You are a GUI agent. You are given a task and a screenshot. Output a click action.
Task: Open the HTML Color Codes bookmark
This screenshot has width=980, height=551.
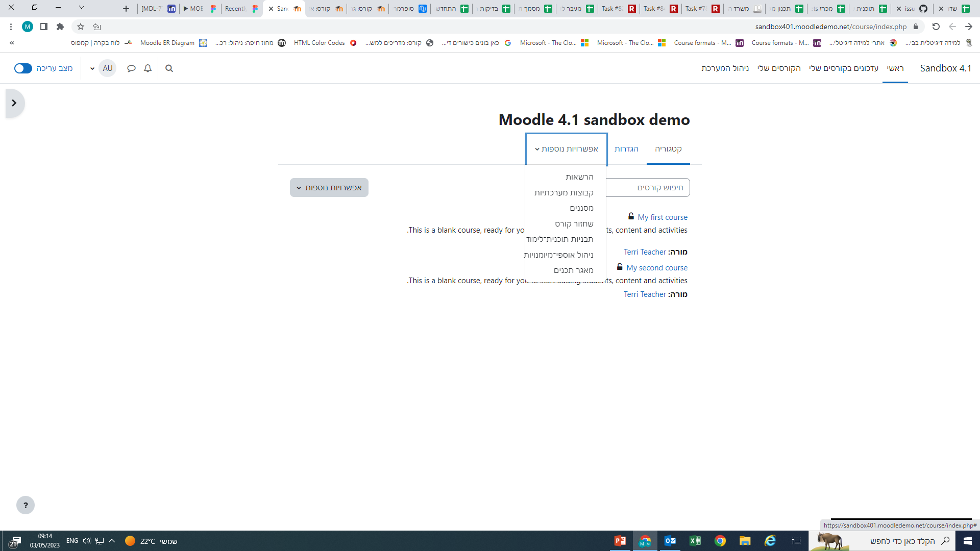coord(325,43)
